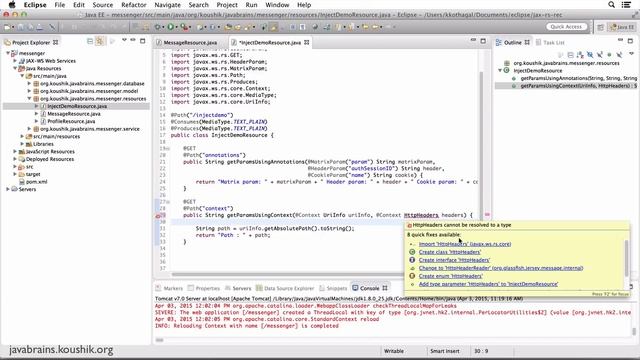
Task: Open the Apple menu
Action: coord(12,4)
